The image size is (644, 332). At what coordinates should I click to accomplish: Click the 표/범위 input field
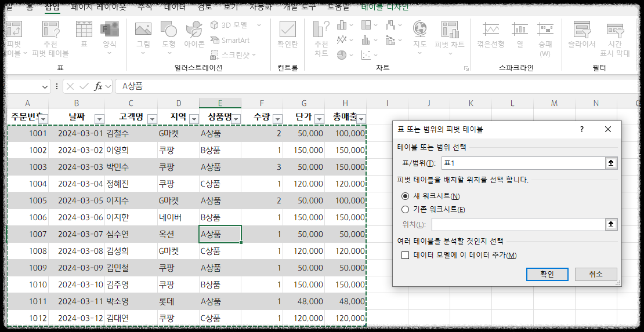click(x=523, y=163)
